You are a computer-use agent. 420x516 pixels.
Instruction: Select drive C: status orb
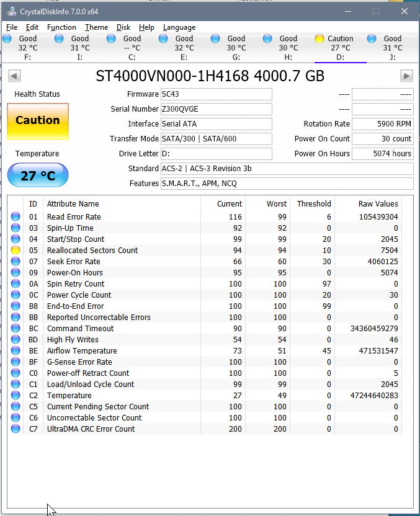[111, 38]
